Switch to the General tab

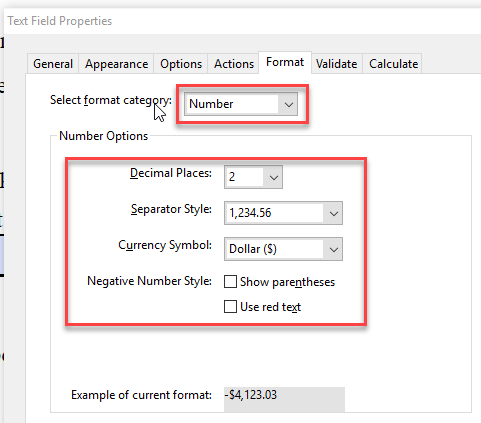point(53,64)
